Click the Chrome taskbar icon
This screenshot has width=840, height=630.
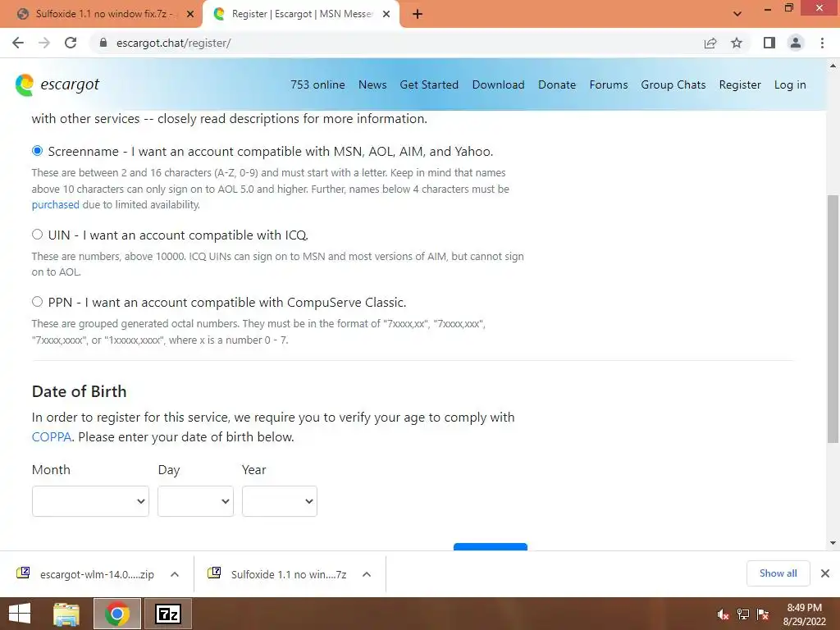point(117,614)
